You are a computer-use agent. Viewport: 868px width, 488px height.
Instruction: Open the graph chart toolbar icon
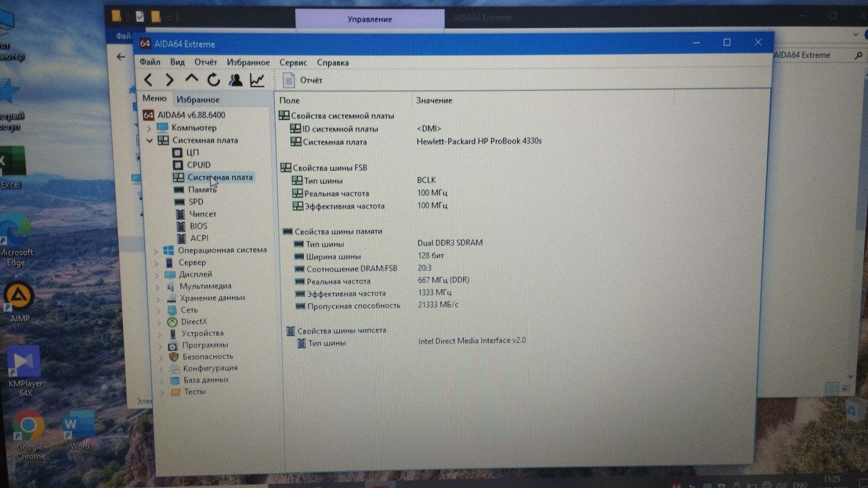[257, 80]
